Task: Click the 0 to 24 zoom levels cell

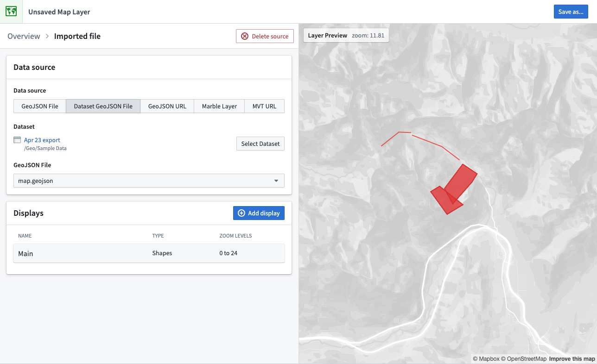Action: pyautogui.click(x=229, y=253)
